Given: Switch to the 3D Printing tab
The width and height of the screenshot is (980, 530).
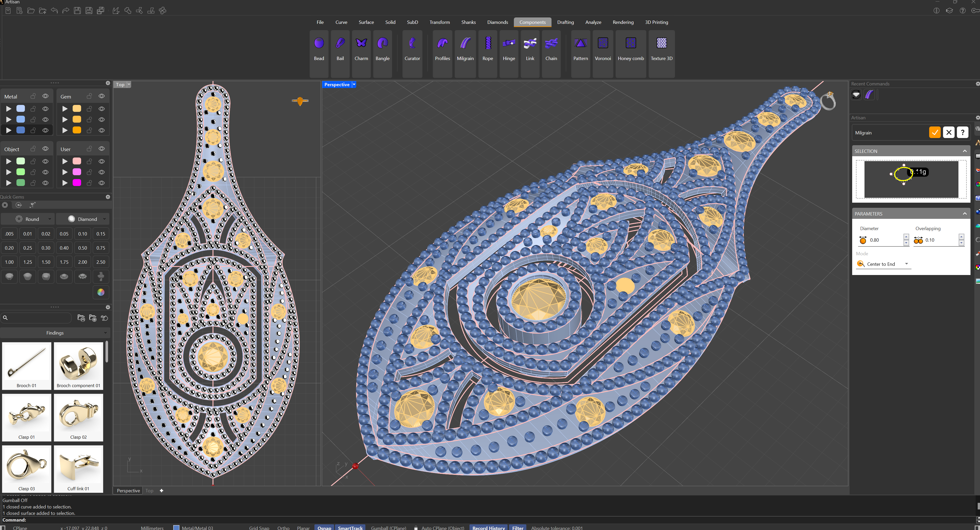Looking at the screenshot, I should (656, 22).
